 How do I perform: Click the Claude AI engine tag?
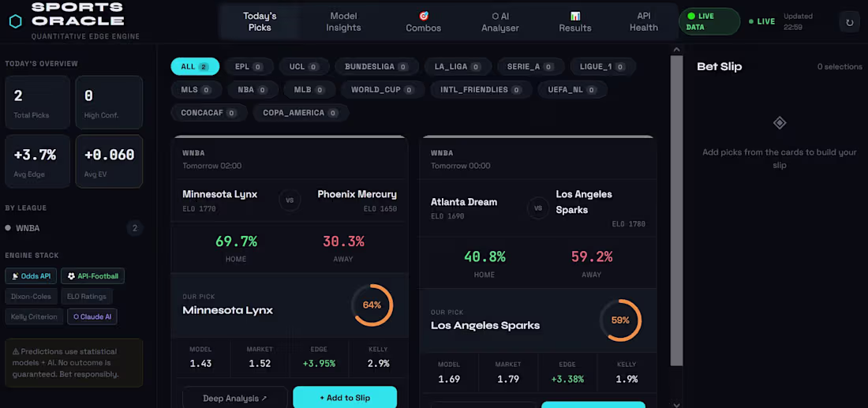click(92, 316)
